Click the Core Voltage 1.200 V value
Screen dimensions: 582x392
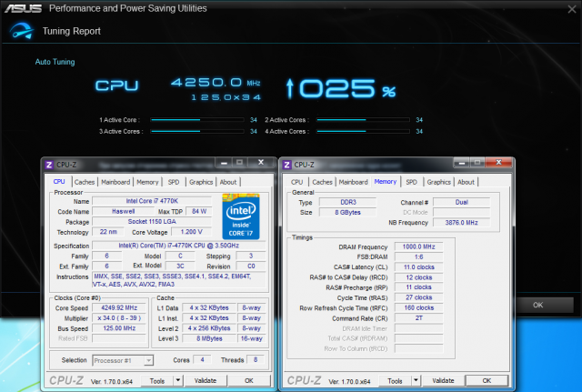tap(191, 232)
